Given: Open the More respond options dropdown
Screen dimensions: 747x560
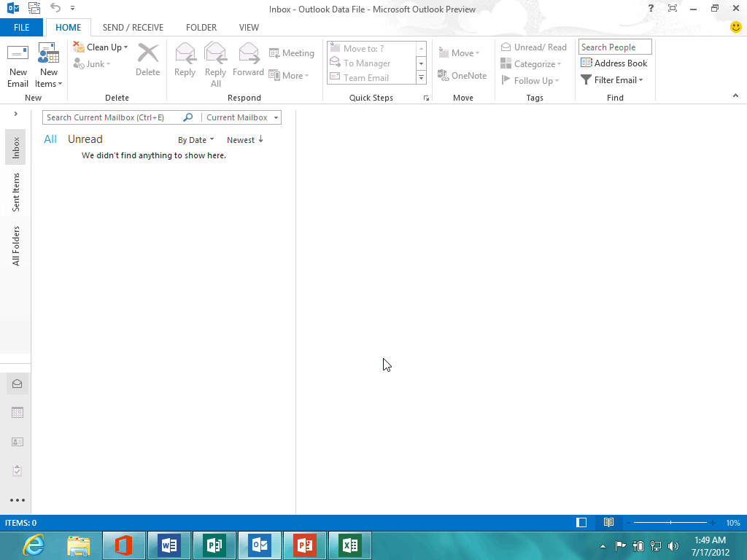Looking at the screenshot, I should [x=289, y=75].
